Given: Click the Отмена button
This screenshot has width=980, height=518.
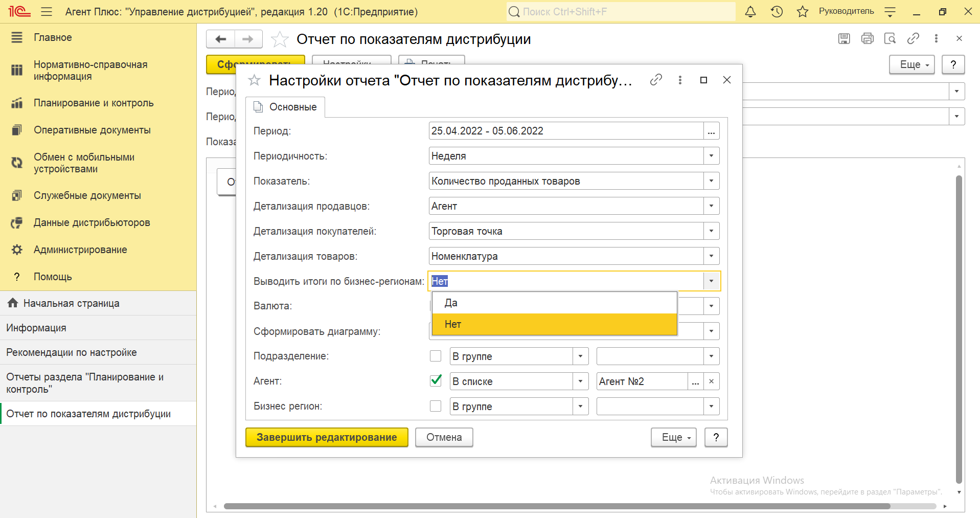Looking at the screenshot, I should click(x=444, y=437).
